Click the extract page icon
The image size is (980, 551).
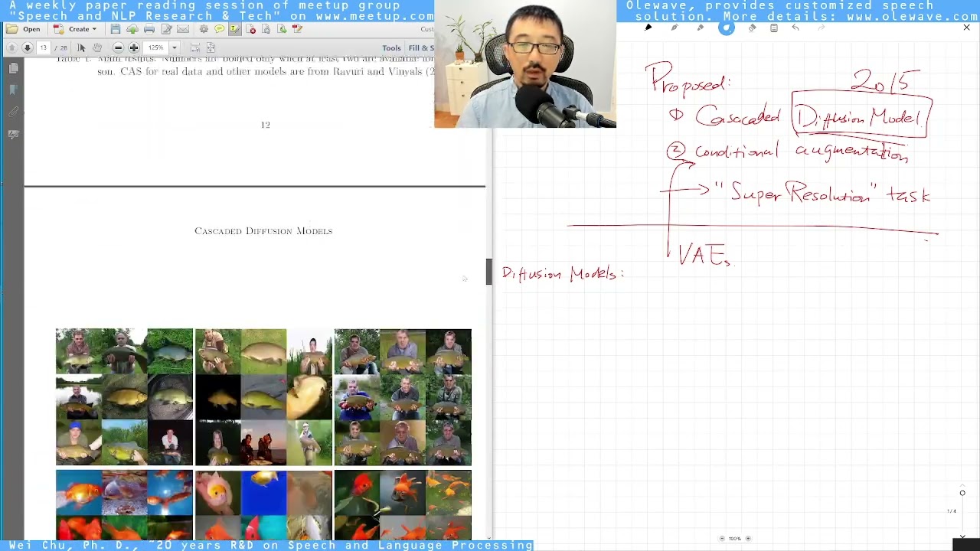[x=266, y=29]
